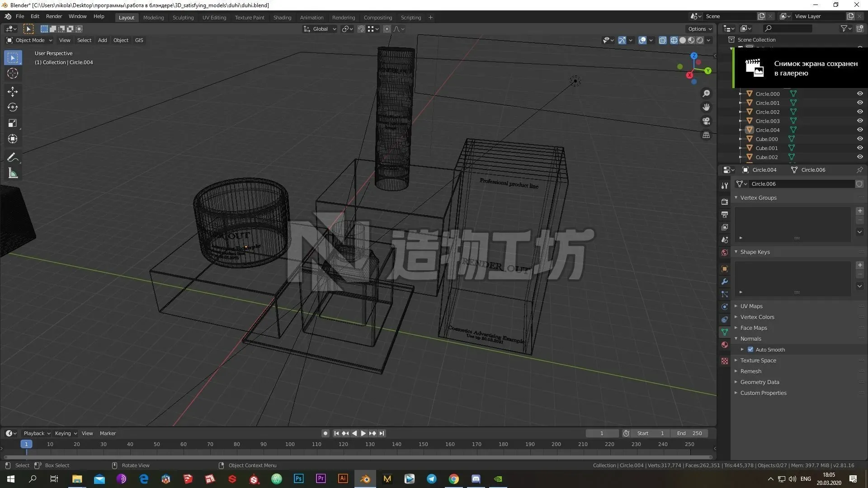Viewport: 868px width, 488px height.
Task: Open Photoshop from the Windows taskbar
Action: [x=298, y=479]
